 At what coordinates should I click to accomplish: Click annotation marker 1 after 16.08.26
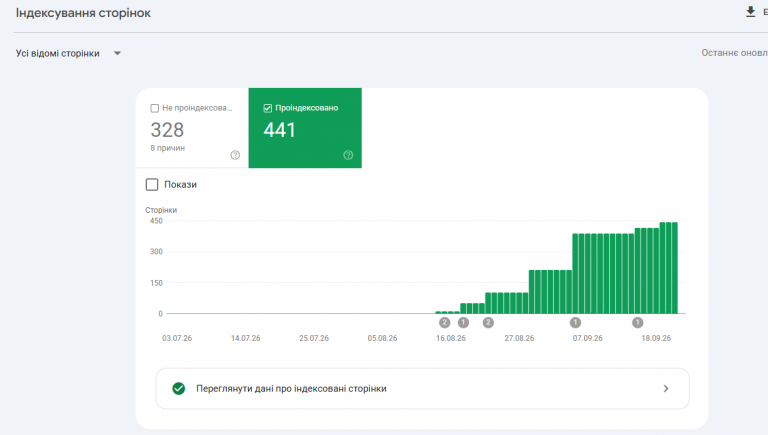[463, 322]
